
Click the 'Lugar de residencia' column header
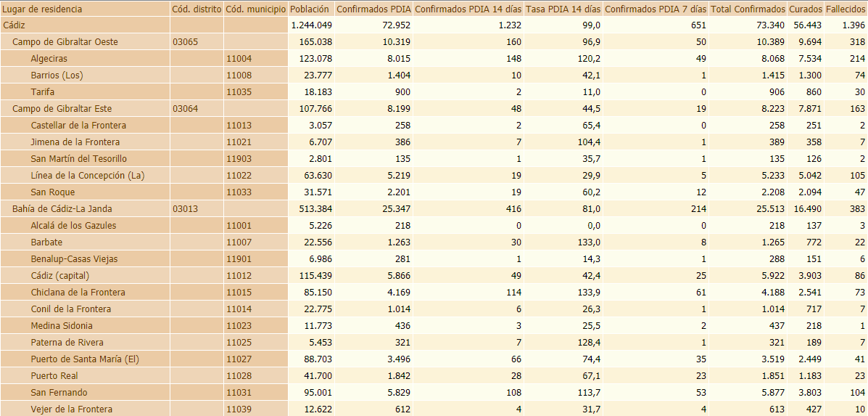coord(43,9)
